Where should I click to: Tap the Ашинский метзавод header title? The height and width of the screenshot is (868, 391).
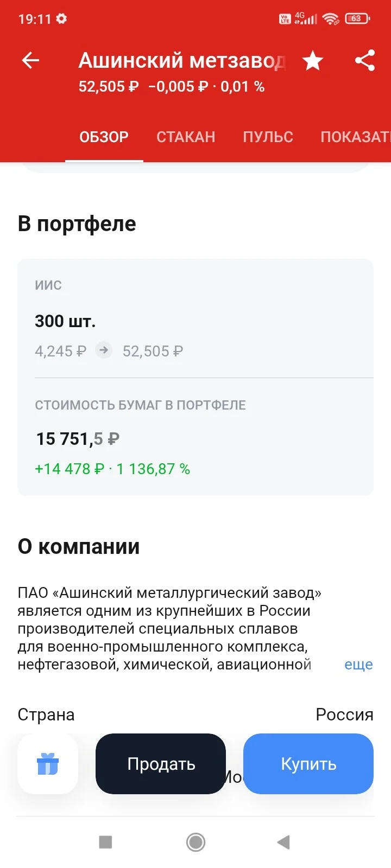(x=182, y=60)
